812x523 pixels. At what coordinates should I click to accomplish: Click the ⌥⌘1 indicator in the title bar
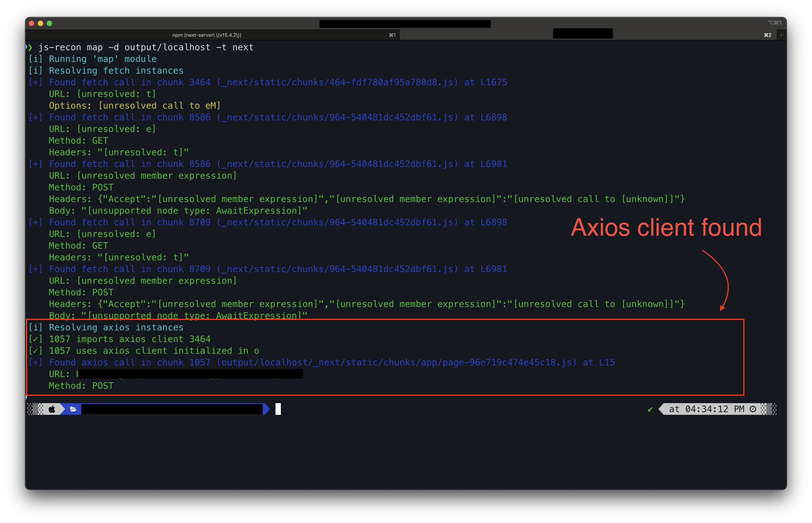[775, 23]
